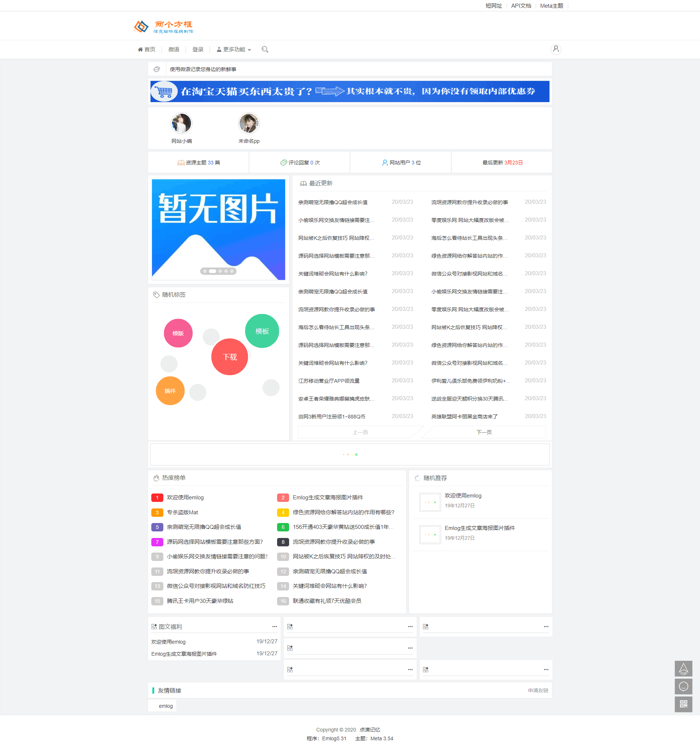Click 评论回复 0 次 stat
Image resolution: width=700 pixels, height=749 pixels.
click(300, 163)
